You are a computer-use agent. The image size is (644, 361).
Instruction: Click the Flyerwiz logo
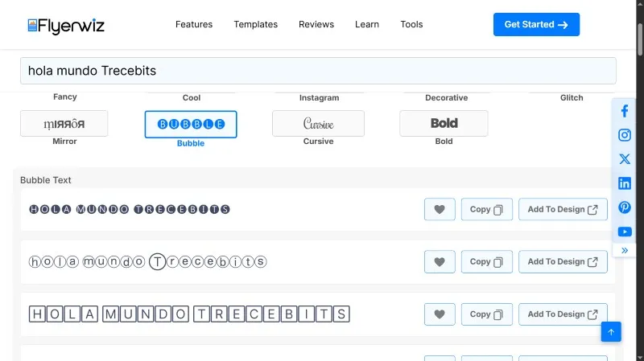65,25
